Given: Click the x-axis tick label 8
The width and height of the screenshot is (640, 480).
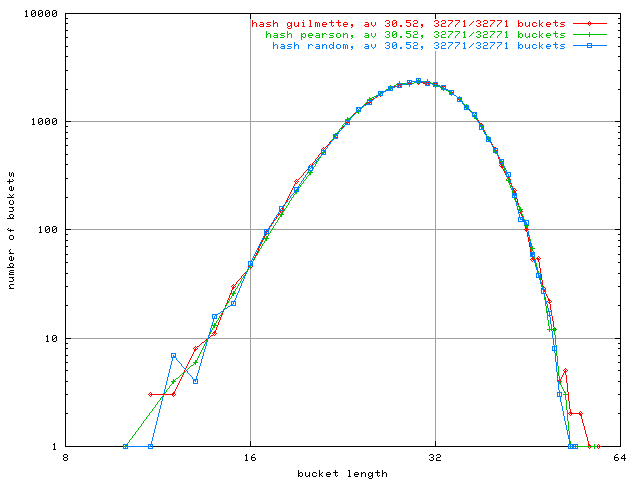Looking at the screenshot, I should 66,460.
